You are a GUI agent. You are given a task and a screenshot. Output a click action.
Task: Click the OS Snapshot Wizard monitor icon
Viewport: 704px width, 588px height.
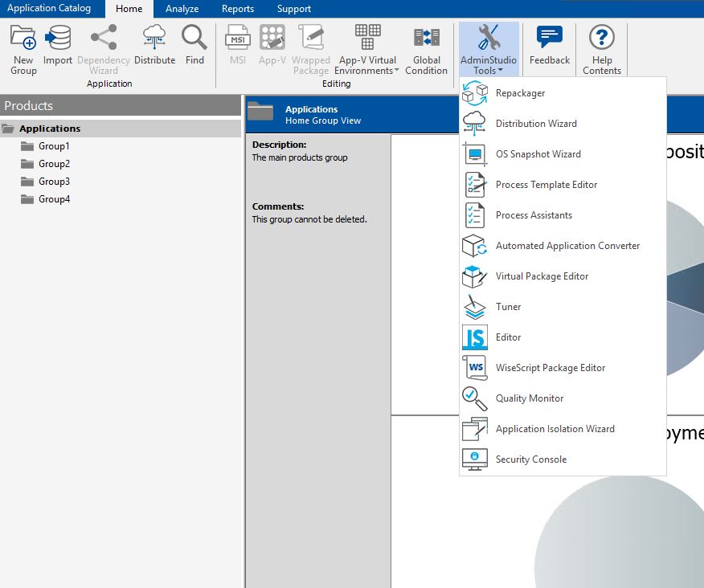pyautogui.click(x=475, y=154)
